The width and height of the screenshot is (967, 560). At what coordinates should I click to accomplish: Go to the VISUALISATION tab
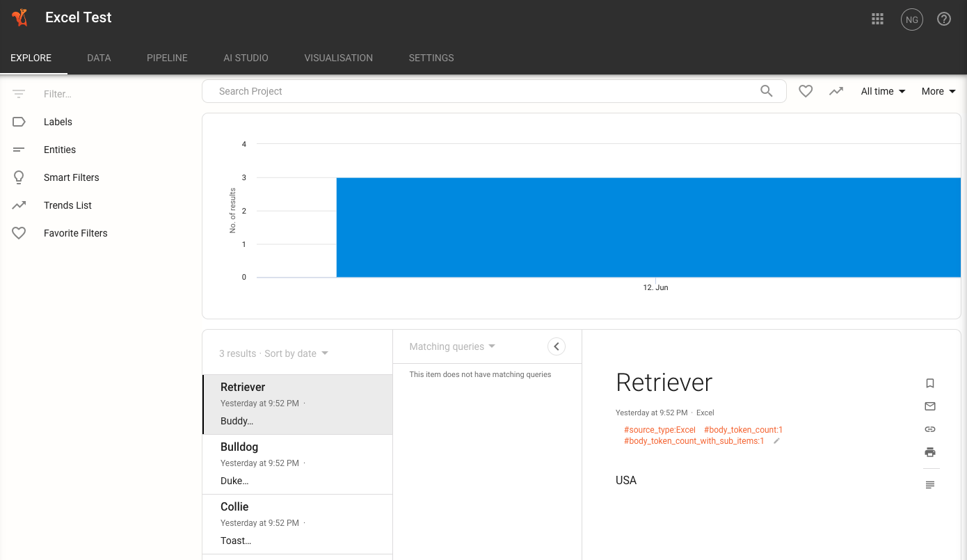point(338,58)
